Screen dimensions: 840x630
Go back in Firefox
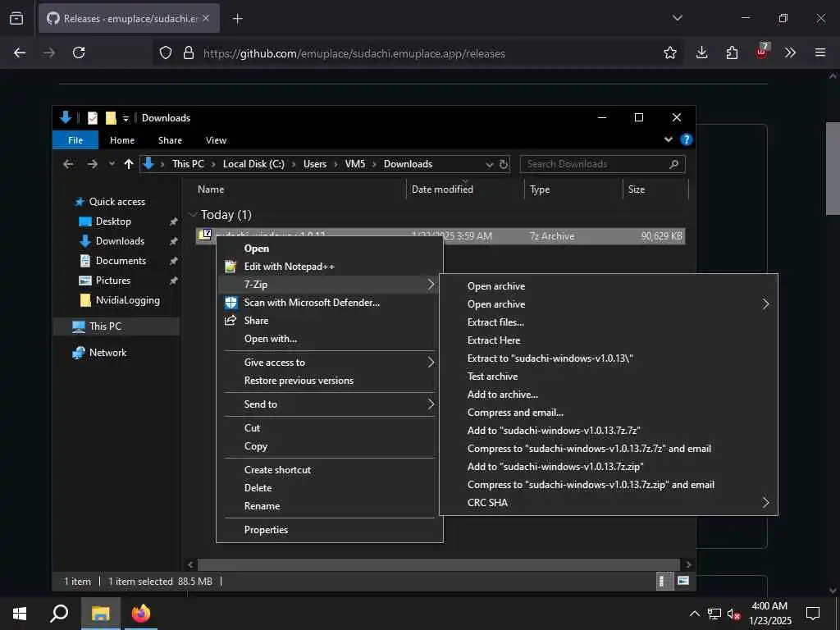[x=20, y=53]
